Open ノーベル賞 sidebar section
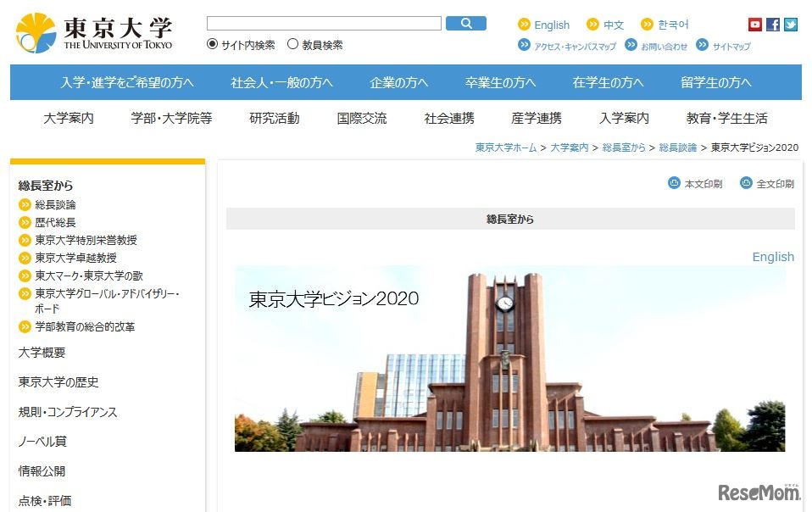 (x=42, y=442)
